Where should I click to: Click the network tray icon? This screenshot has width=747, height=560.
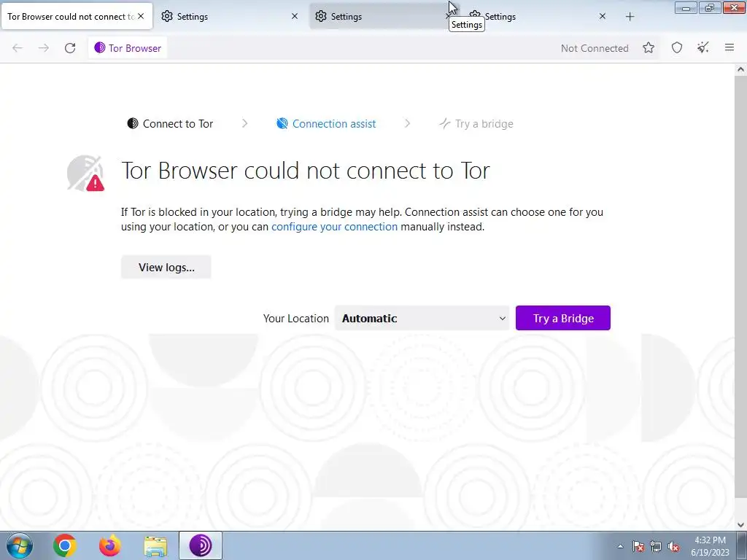coord(656,546)
